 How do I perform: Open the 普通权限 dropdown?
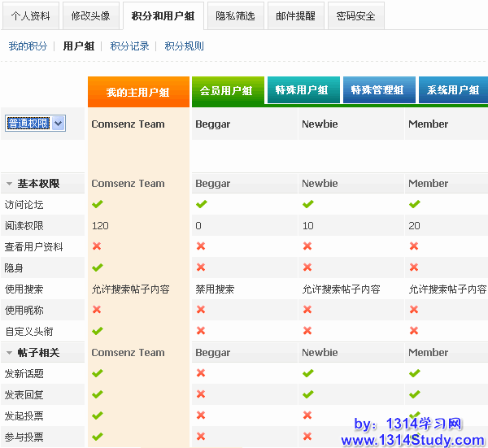(58, 123)
